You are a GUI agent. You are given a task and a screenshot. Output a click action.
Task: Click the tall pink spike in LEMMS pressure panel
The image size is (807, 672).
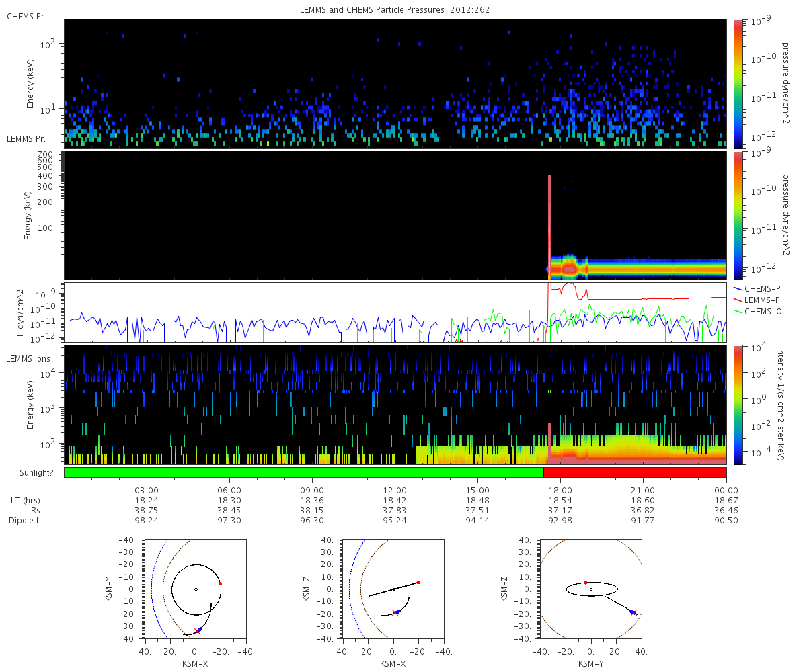pos(549,222)
